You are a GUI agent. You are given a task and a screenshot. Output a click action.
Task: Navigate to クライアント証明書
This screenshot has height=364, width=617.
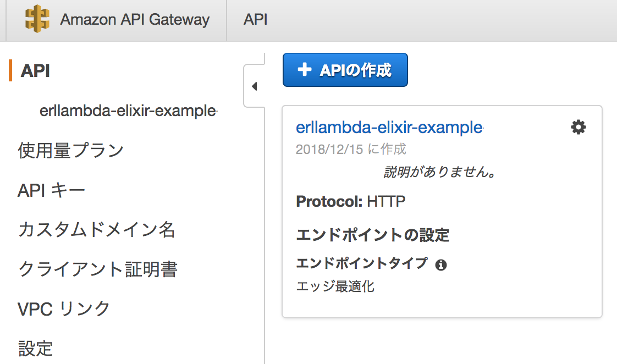coord(98,269)
